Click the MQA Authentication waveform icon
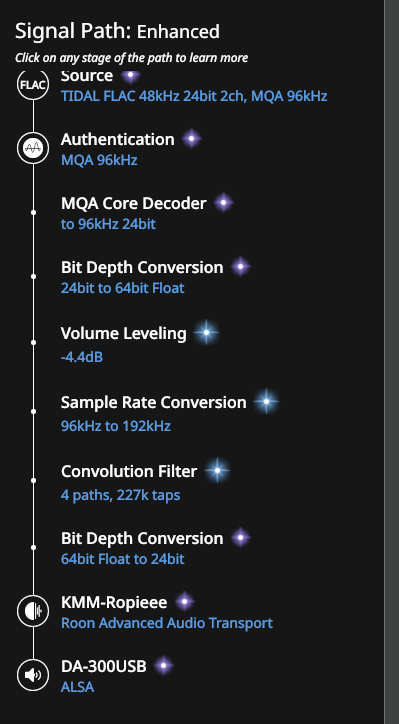The height and width of the screenshot is (724, 399). 33,148
